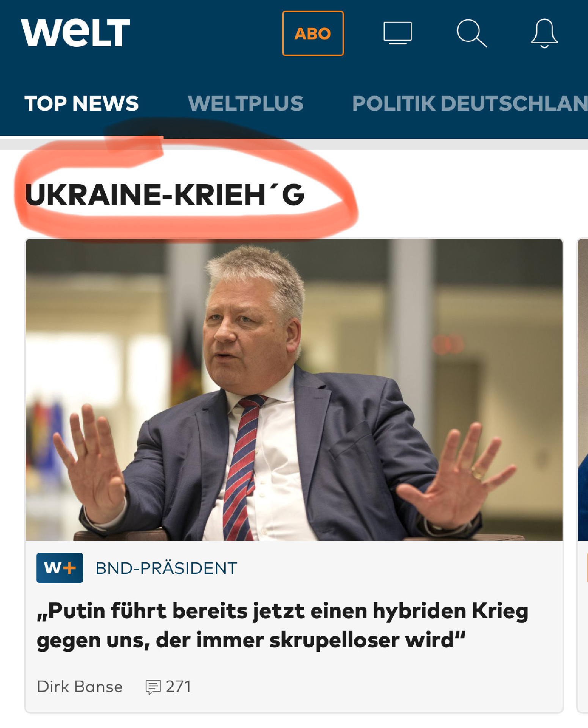Open the UKRAINE-KRIEG section heading

[x=165, y=195]
